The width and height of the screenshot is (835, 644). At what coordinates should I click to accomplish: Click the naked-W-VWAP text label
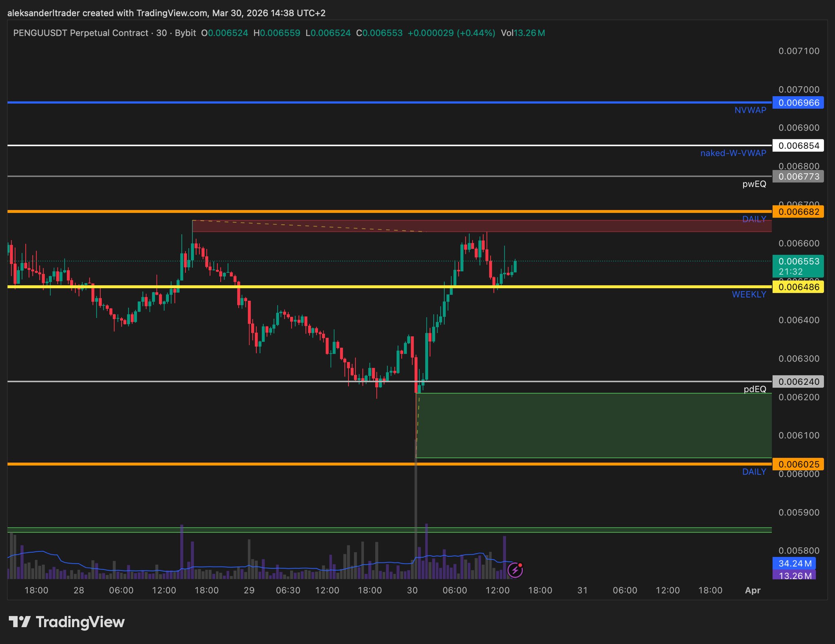tap(733, 153)
